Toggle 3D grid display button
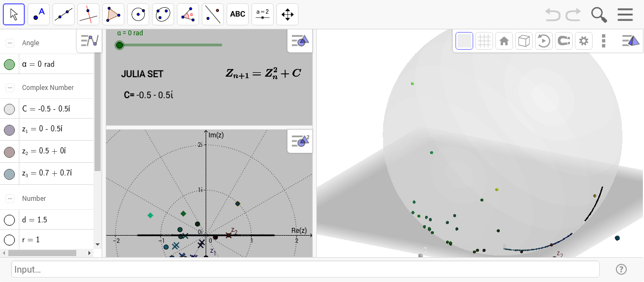644x282 pixels. click(x=484, y=41)
